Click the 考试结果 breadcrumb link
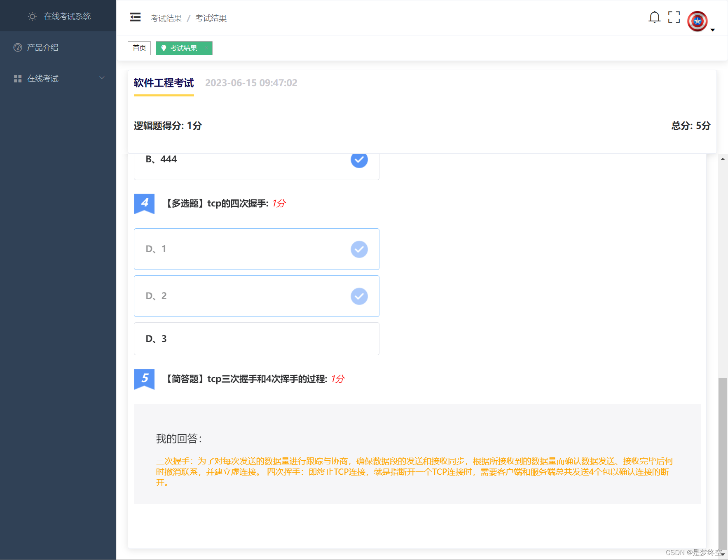 (x=166, y=18)
